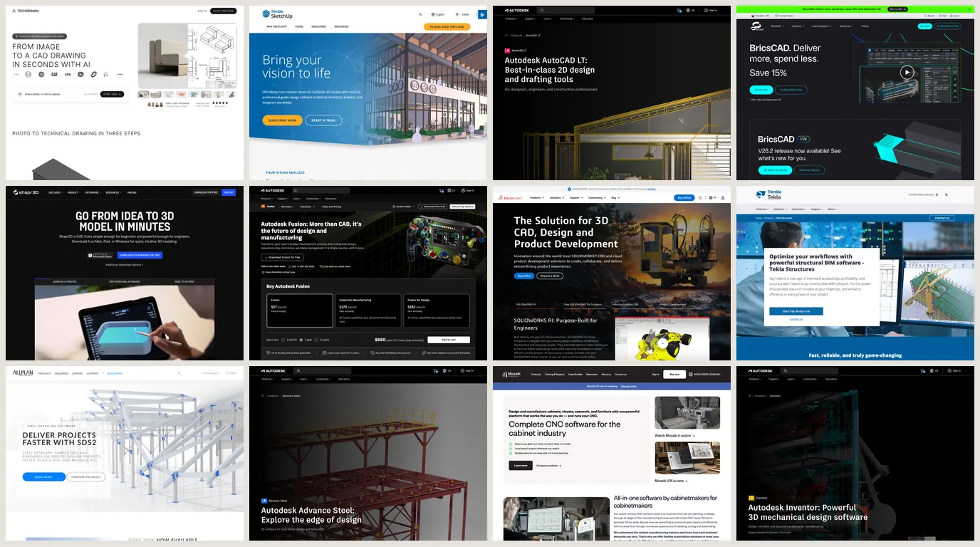Expand the Community menu on the AutoCAD LT page
Screen dimensions: 980x547
coord(567,19)
